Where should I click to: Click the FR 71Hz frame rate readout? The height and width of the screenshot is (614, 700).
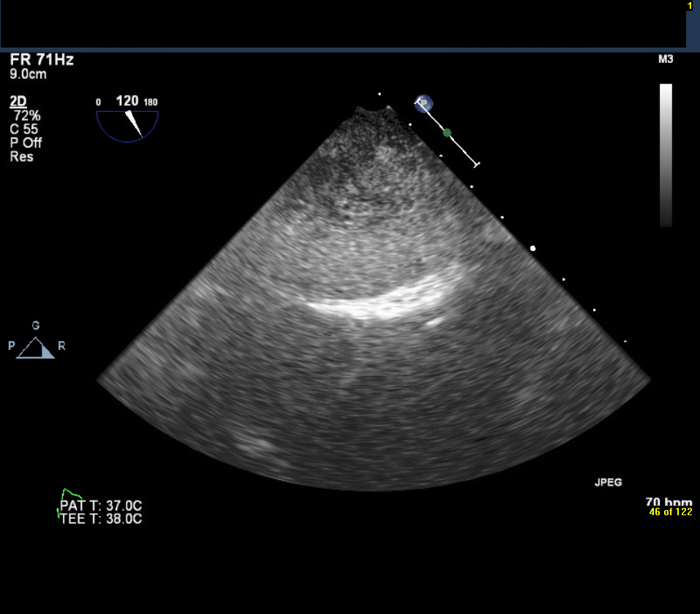click(42, 60)
